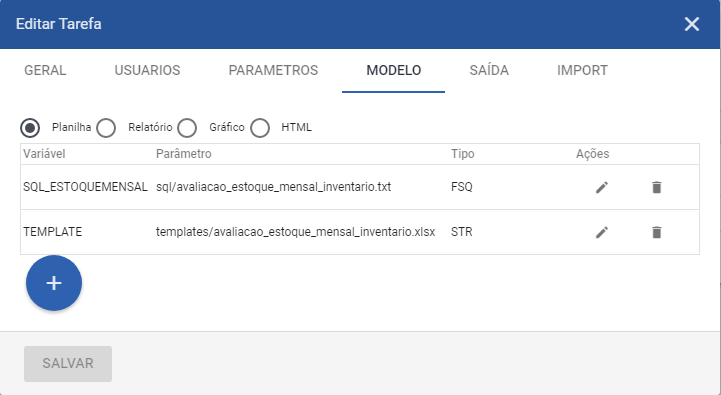Viewport: 721px width, 395px height.
Task: Click the Tipo column header
Action: (463, 154)
